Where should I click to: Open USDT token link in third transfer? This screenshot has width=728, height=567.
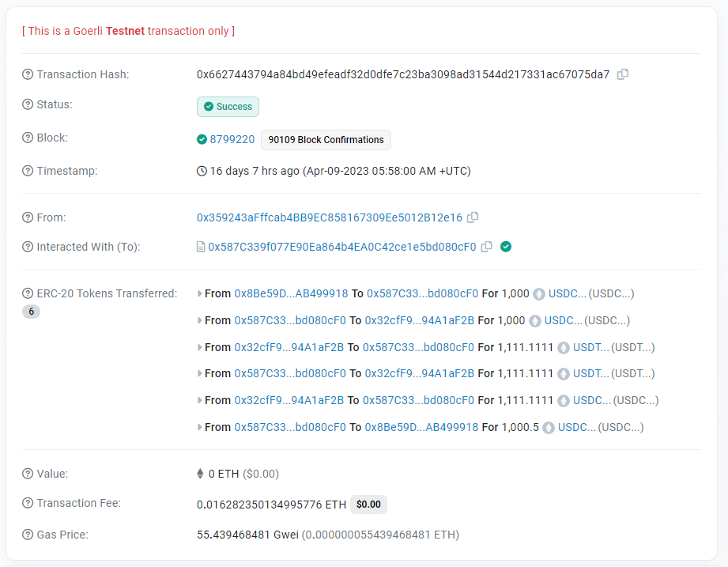coord(591,347)
